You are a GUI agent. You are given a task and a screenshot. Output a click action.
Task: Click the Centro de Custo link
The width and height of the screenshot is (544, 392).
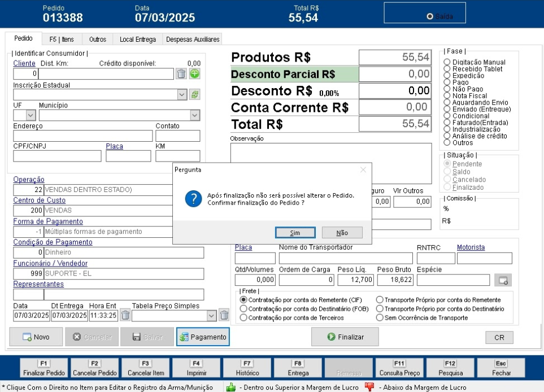(39, 200)
